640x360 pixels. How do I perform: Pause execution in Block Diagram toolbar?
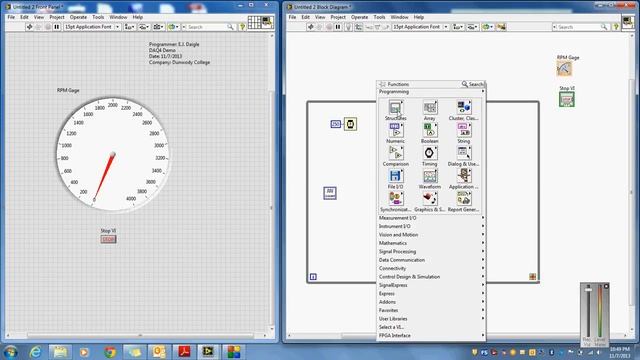click(338, 27)
